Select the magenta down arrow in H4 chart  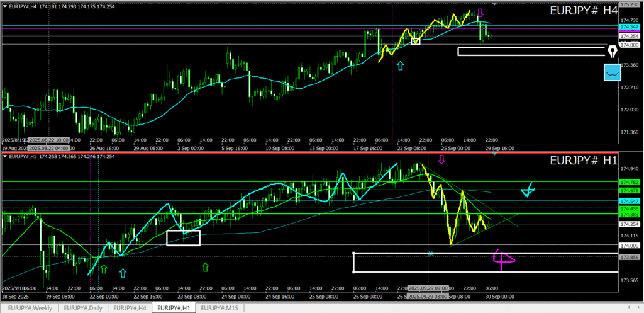[480, 13]
